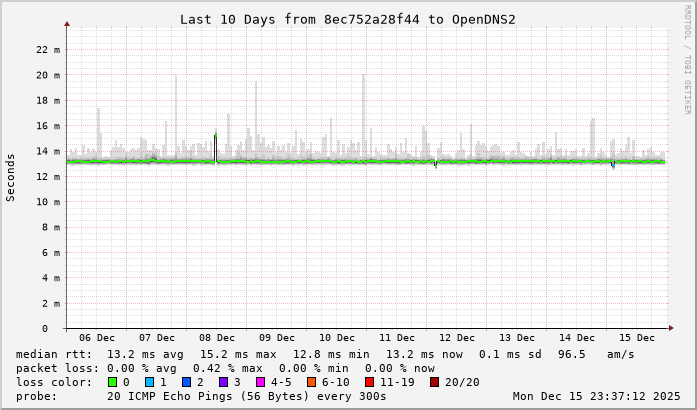Click the green loss color 0 swatch

[112, 382]
